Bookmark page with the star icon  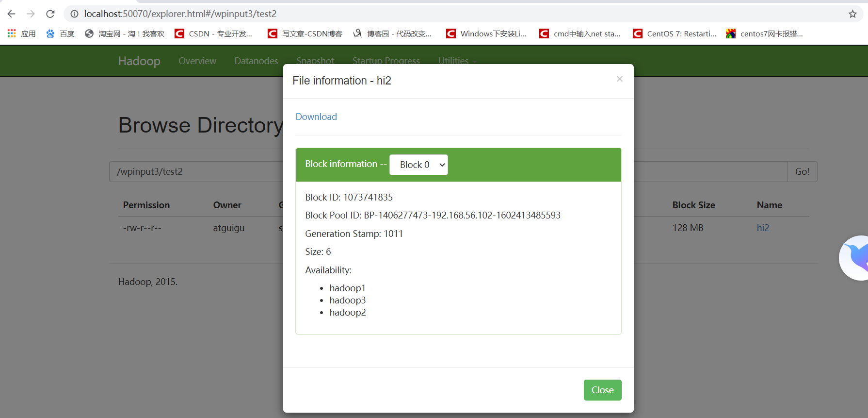pos(852,14)
